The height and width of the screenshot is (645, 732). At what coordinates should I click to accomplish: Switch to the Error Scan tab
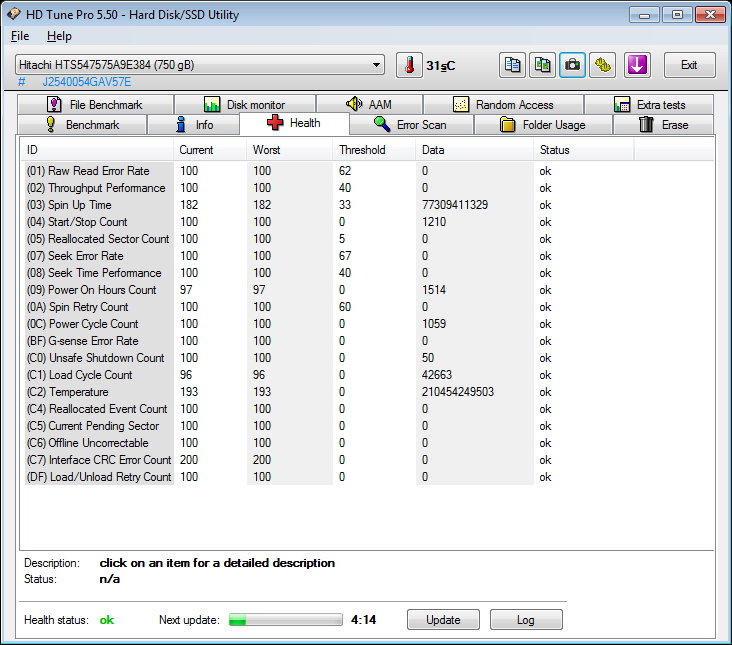click(411, 125)
